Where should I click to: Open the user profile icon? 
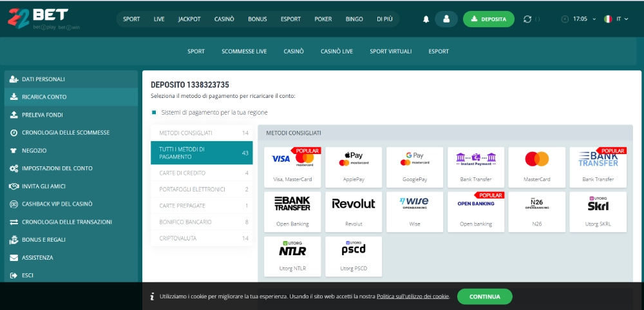point(446,19)
